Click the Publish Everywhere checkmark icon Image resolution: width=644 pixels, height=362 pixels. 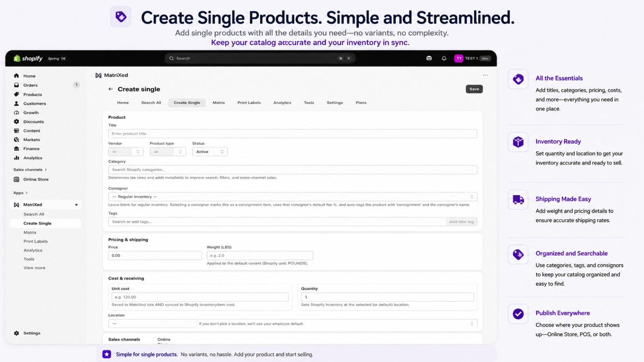tap(518, 314)
